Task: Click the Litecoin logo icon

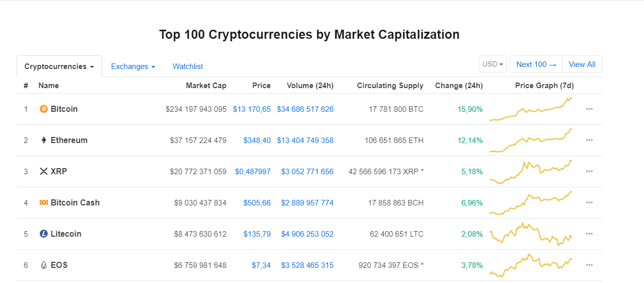Action: click(44, 234)
